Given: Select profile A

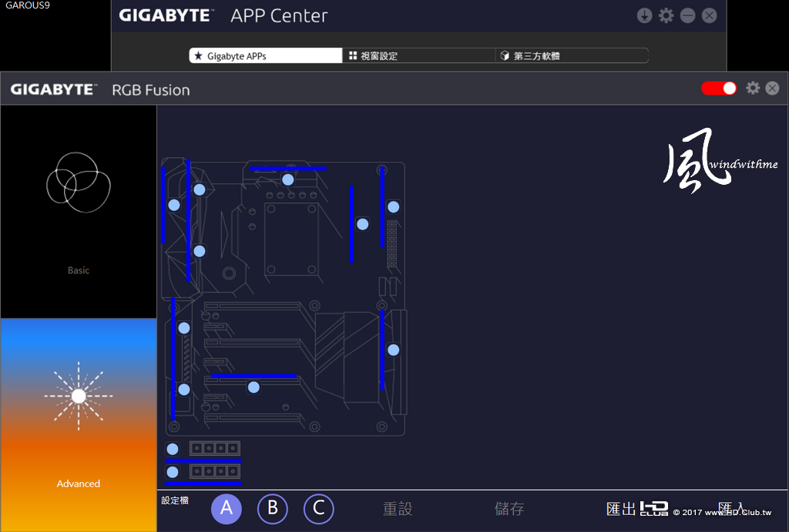Looking at the screenshot, I should [227, 508].
